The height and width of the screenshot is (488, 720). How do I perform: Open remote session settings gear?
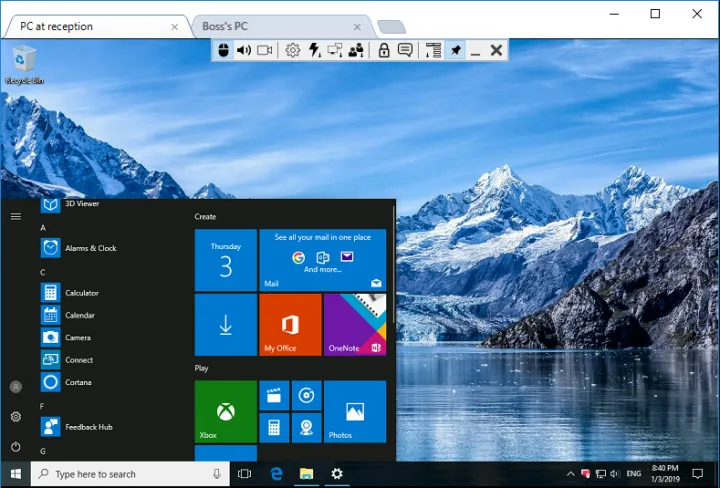pos(292,50)
